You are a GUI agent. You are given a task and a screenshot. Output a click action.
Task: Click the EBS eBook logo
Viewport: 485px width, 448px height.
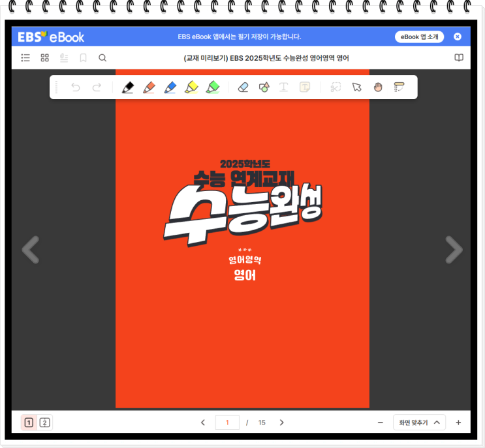pos(51,37)
